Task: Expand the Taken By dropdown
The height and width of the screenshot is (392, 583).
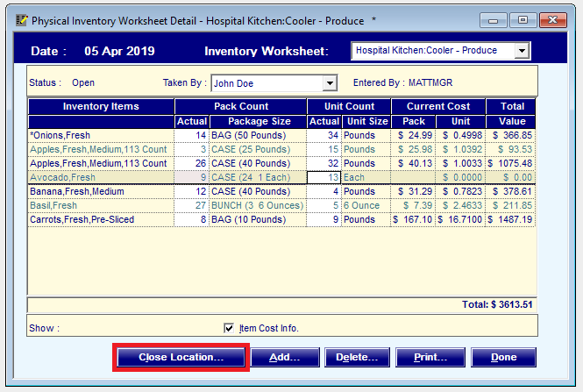Action: pyautogui.click(x=330, y=83)
